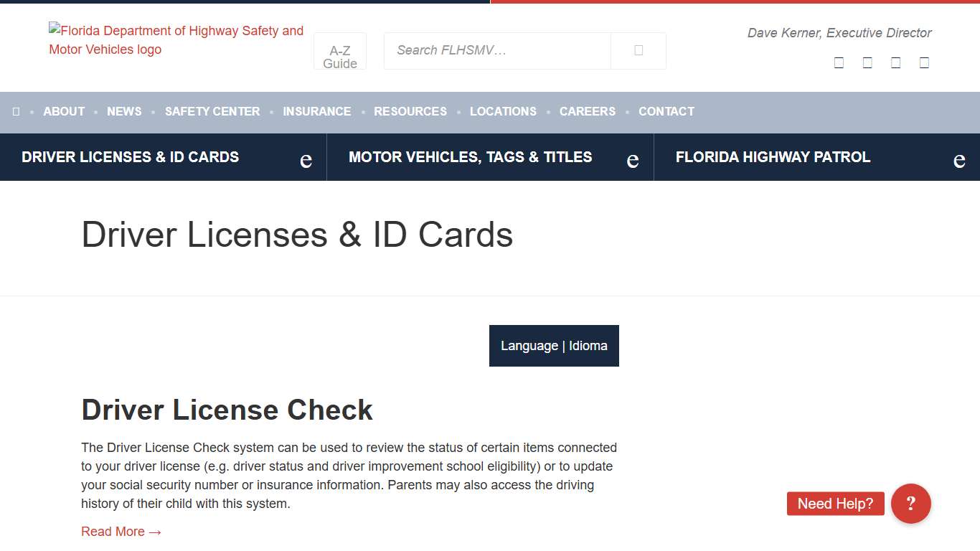This screenshot has height=551, width=980.
Task: Open the last social media icon at top right
Action: pyautogui.click(x=924, y=62)
